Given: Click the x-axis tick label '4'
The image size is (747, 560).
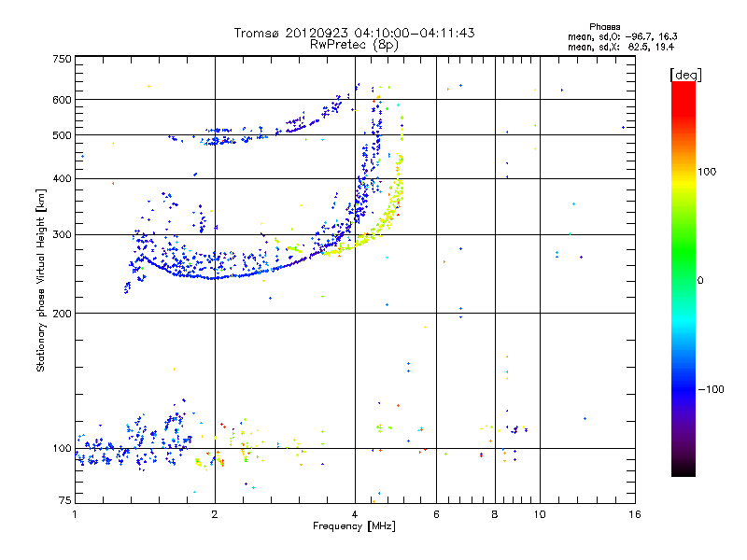Looking at the screenshot, I should (355, 514).
